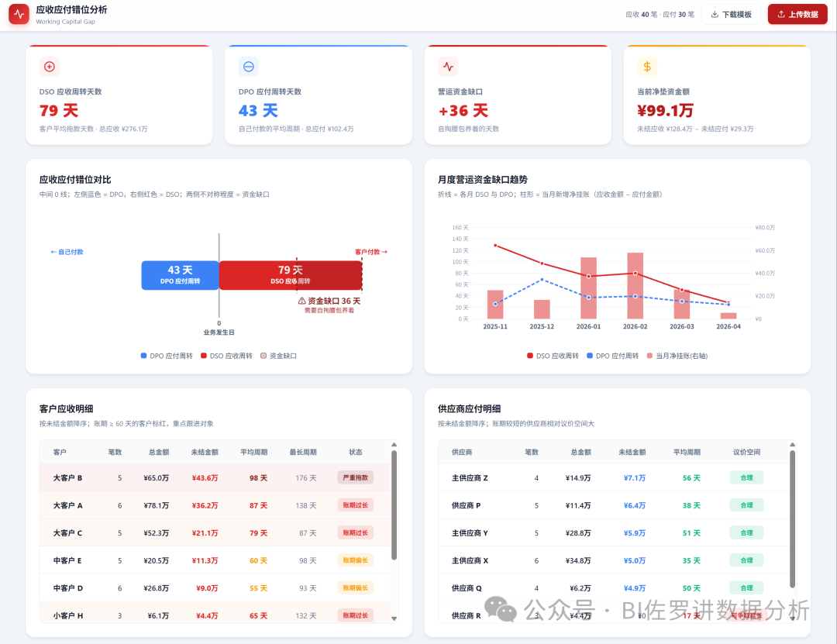Image resolution: width=837 pixels, height=644 pixels.
Task: Click the 供应商 Q row name
Action: point(467,588)
